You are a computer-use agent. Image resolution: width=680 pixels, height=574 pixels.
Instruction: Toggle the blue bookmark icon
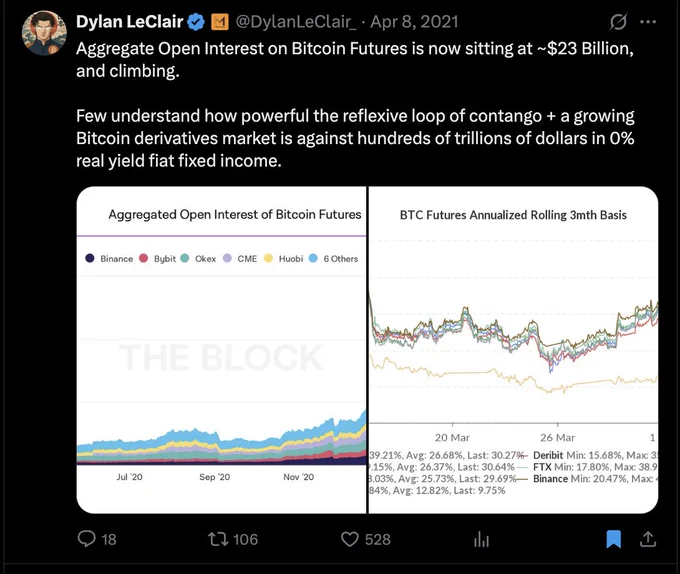coord(614,539)
